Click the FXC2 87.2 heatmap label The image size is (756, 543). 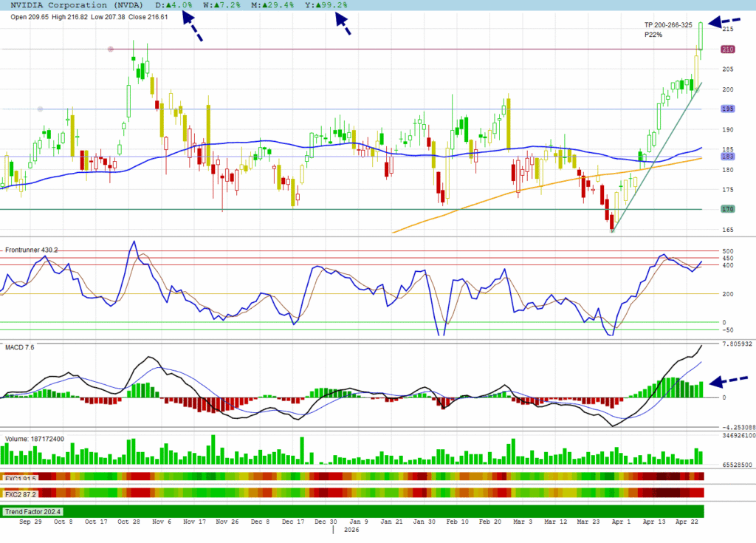[21, 493]
